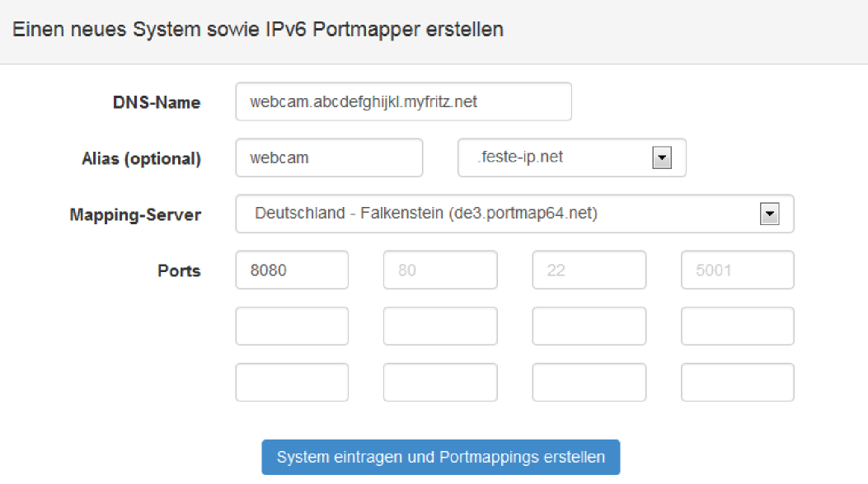Click the Mapping-Server dropdown arrow icon
Image resolution: width=868 pixels, height=484 pixels.
click(769, 214)
